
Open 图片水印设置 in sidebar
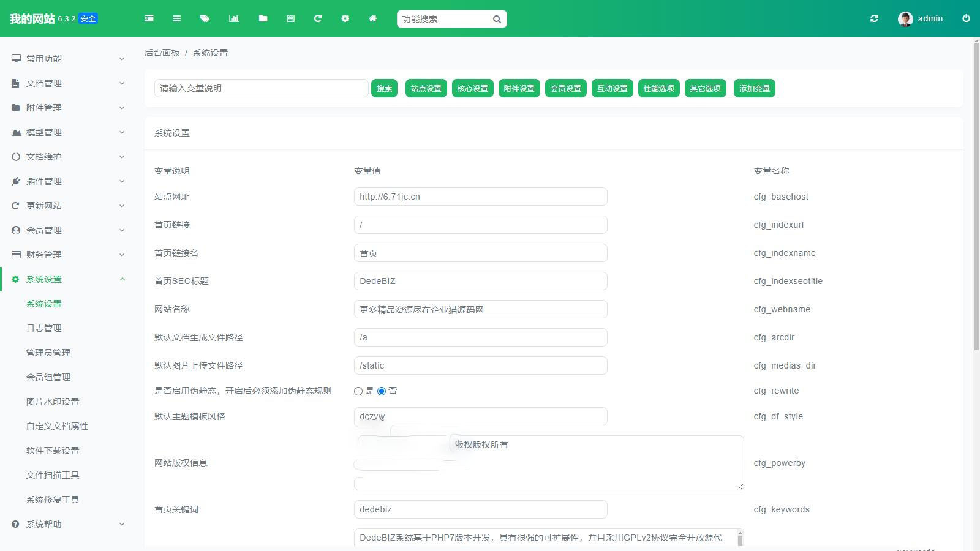pyautogui.click(x=53, y=402)
